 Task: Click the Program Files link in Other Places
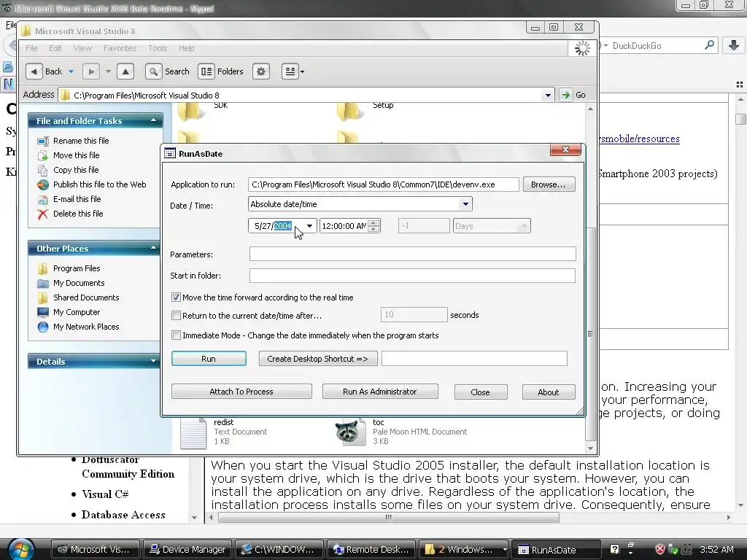77,268
